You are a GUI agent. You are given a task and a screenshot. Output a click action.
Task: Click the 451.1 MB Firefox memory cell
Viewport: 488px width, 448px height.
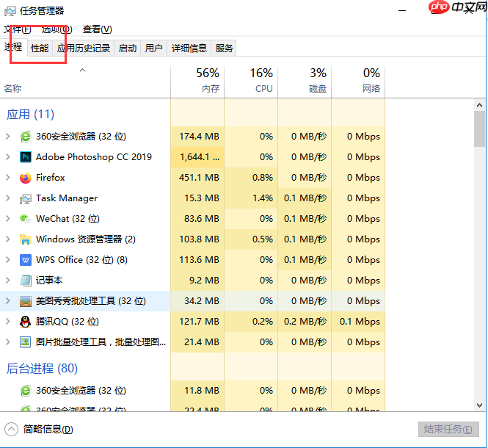197,178
